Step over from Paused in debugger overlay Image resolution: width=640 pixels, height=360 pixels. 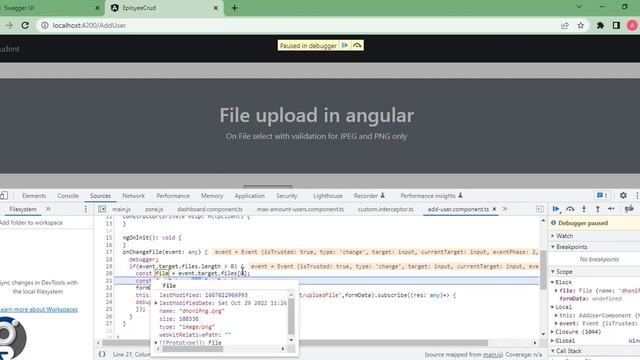point(357,45)
